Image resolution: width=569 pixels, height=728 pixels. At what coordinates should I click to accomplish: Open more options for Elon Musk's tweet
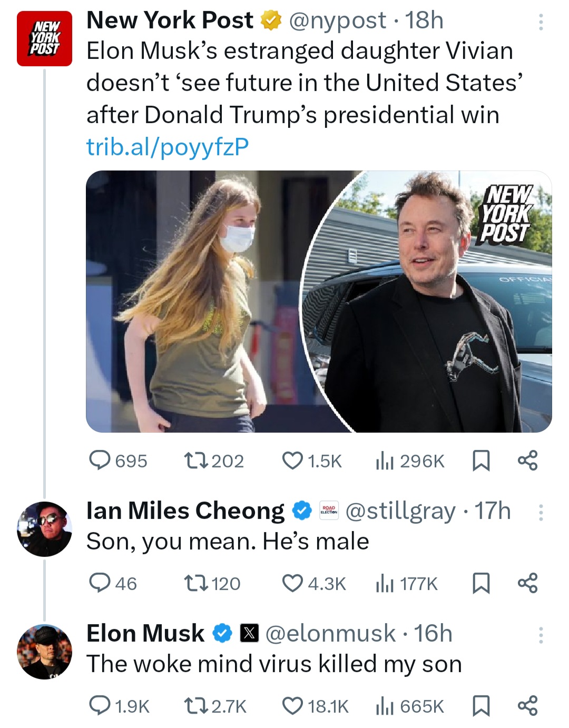point(541,635)
